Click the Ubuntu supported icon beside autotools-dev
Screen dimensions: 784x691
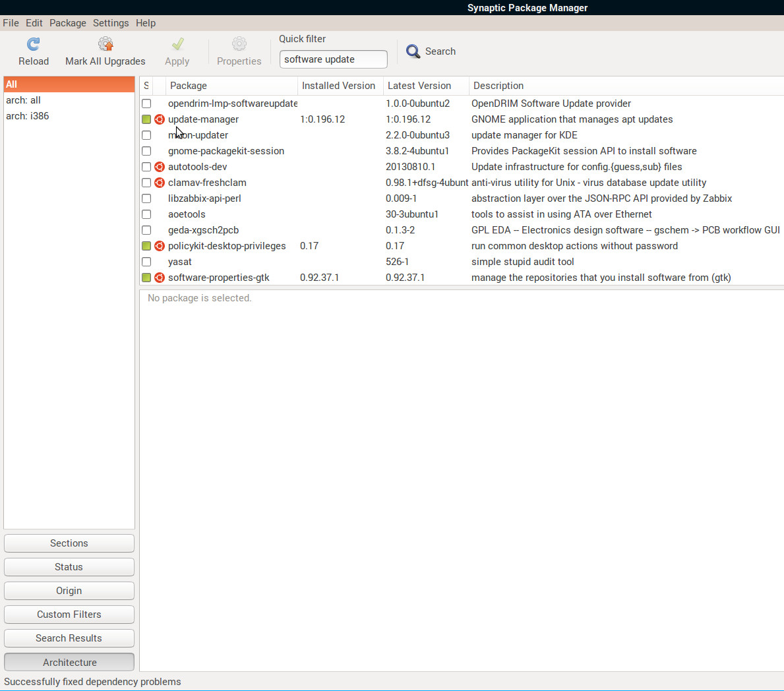[x=160, y=167]
